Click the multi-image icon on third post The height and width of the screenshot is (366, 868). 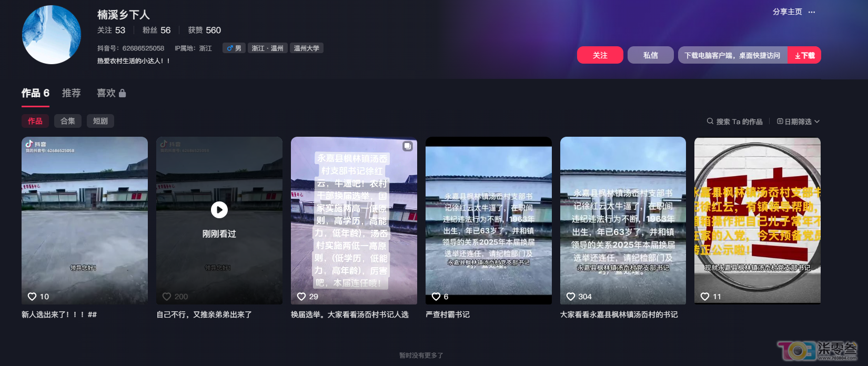pos(408,146)
